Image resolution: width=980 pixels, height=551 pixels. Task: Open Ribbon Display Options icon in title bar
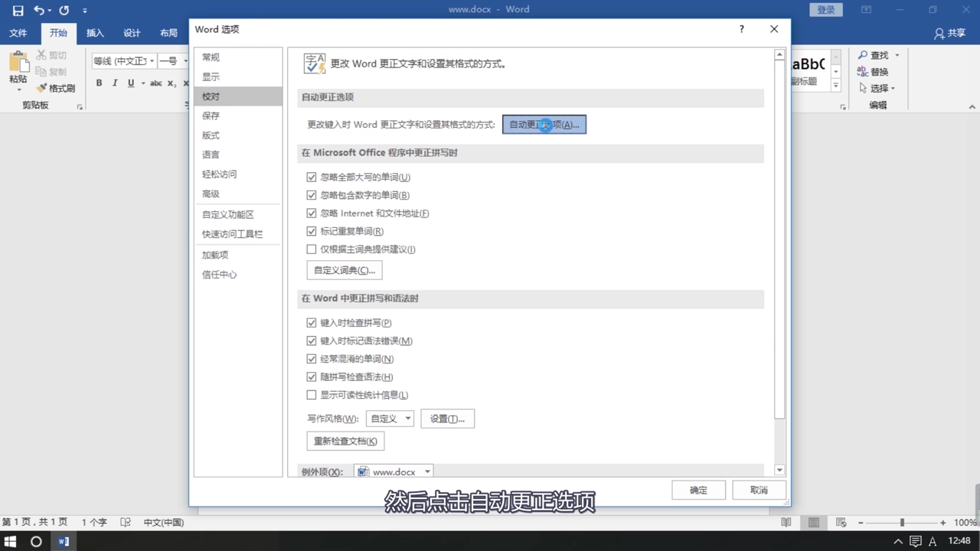[x=866, y=10]
